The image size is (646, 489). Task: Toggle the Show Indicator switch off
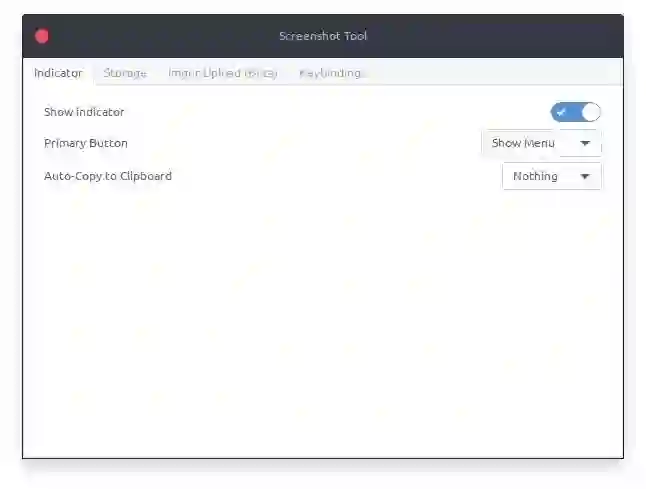(576, 112)
